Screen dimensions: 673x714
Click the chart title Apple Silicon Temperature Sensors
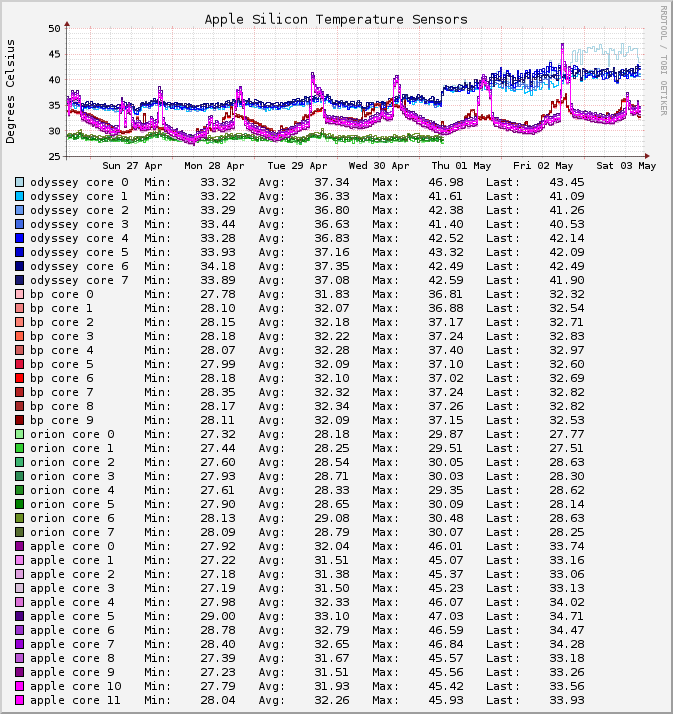pyautogui.click(x=336, y=20)
